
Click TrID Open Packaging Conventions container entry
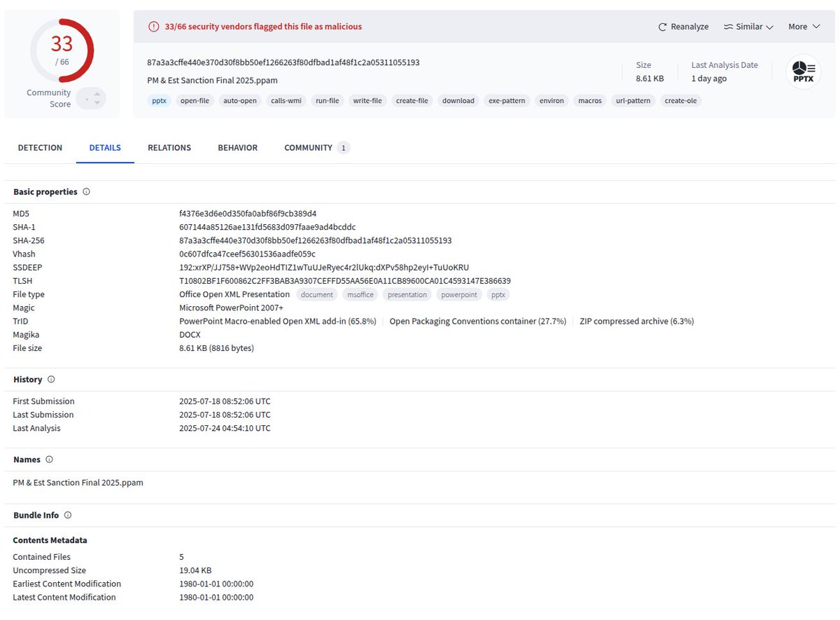click(x=478, y=322)
